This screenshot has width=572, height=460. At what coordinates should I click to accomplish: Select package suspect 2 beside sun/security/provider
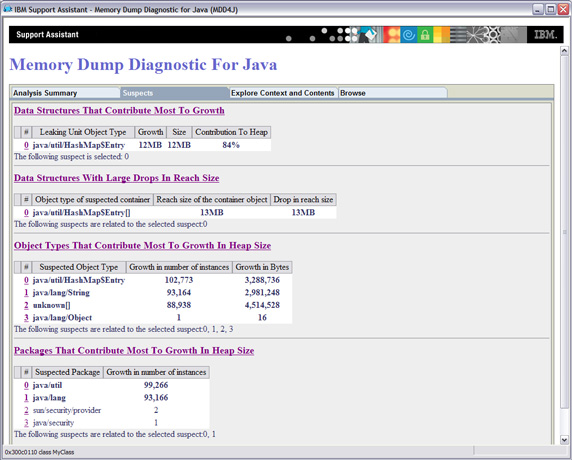click(26, 410)
